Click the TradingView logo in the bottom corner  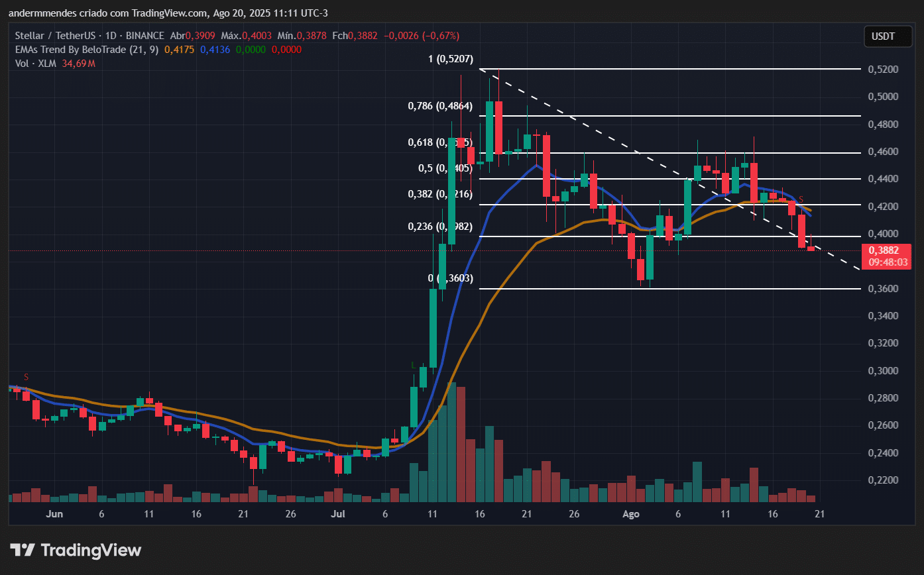click(x=75, y=550)
